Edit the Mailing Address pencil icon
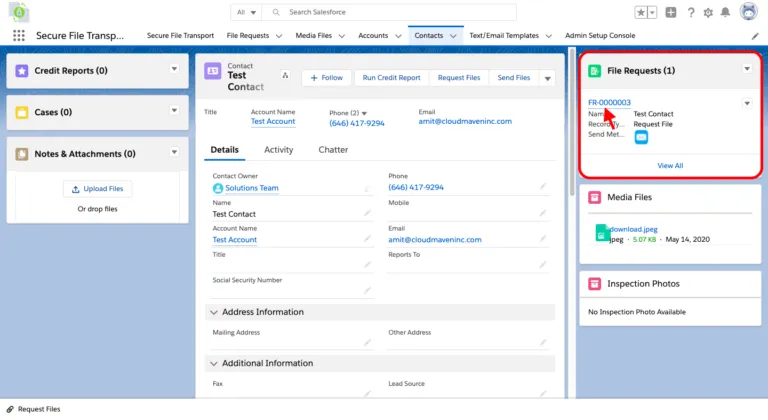The height and width of the screenshot is (420, 768). click(x=367, y=343)
